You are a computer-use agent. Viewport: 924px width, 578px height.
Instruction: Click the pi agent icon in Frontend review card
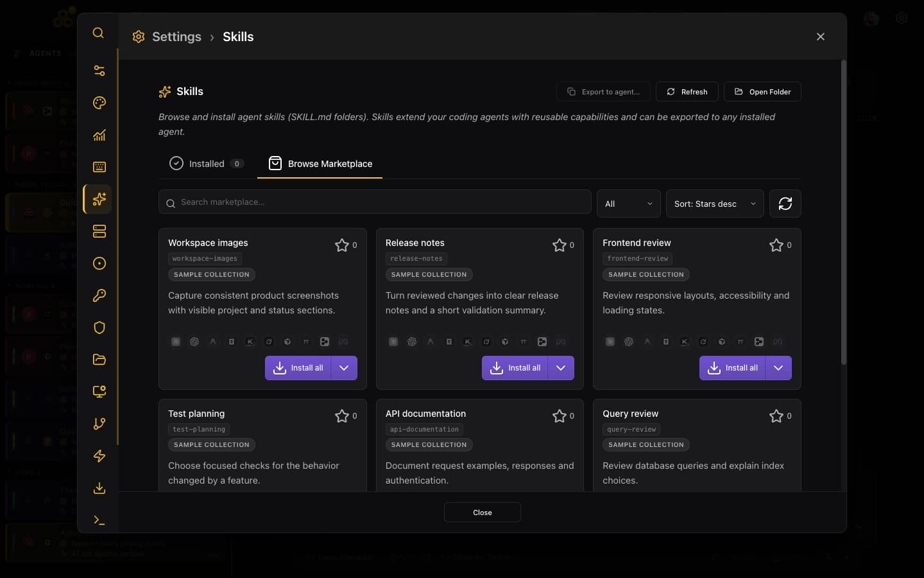740,342
